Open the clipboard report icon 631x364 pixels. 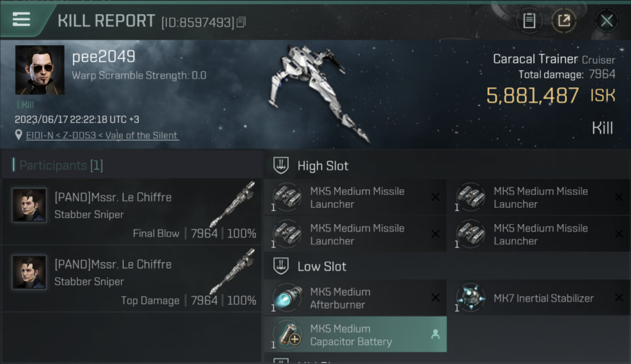click(x=529, y=20)
